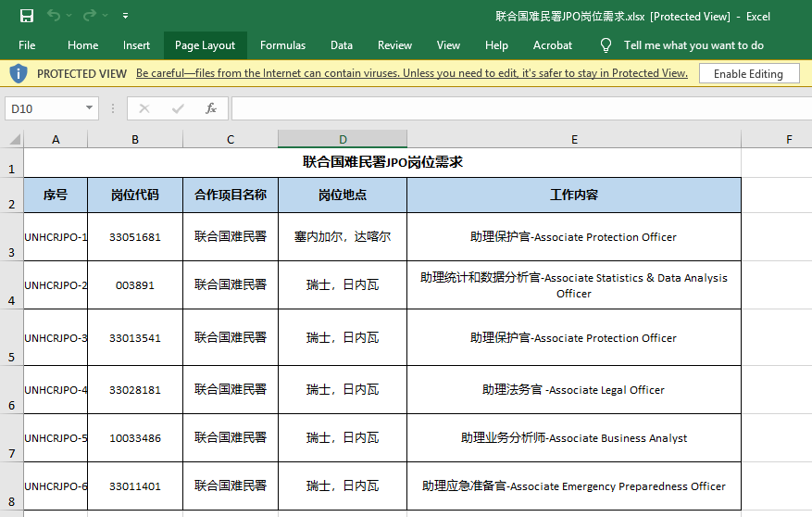Viewport: 812px width, 517px height.
Task: Click the Undo arrow icon
Action: pyautogui.click(x=54, y=16)
